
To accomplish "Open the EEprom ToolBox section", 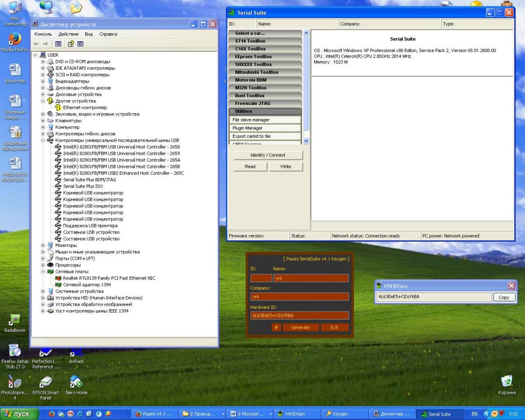I will point(265,57).
